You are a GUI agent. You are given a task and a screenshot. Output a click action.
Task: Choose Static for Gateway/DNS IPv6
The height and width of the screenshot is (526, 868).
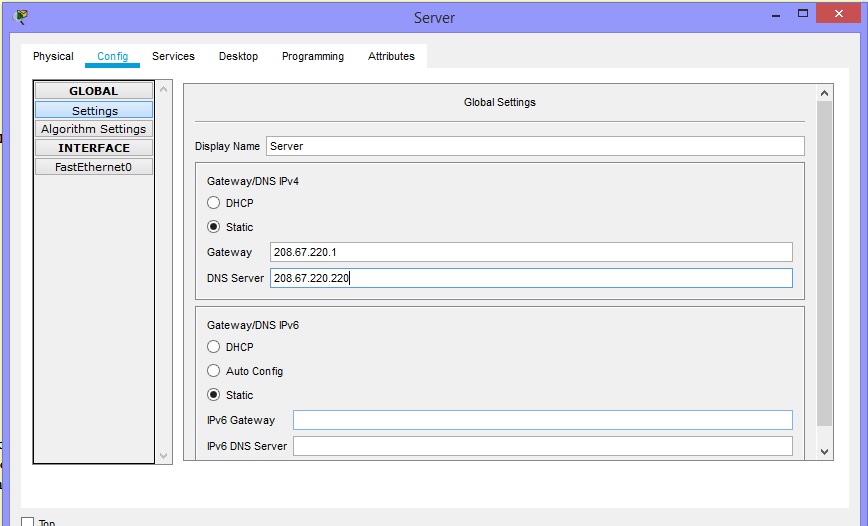(214, 395)
